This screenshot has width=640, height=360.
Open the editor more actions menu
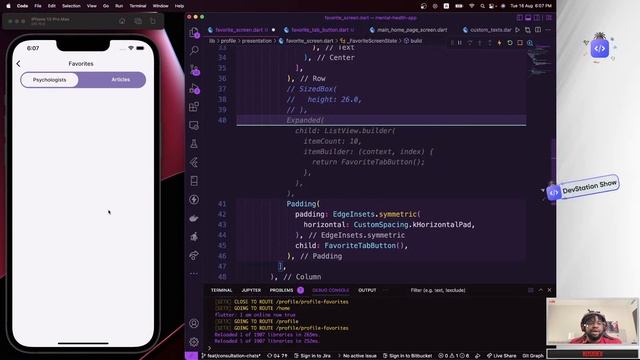coord(548,30)
